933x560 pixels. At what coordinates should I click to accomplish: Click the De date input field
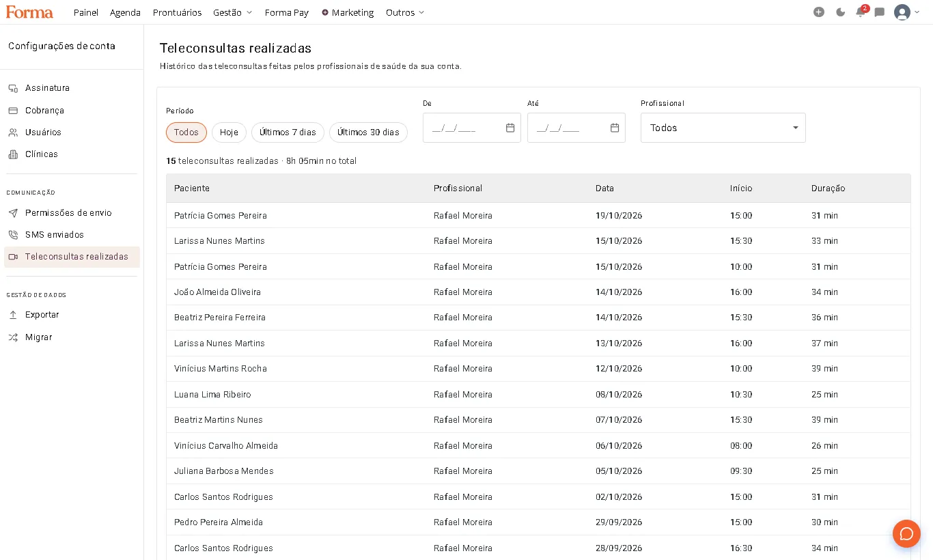tap(472, 128)
